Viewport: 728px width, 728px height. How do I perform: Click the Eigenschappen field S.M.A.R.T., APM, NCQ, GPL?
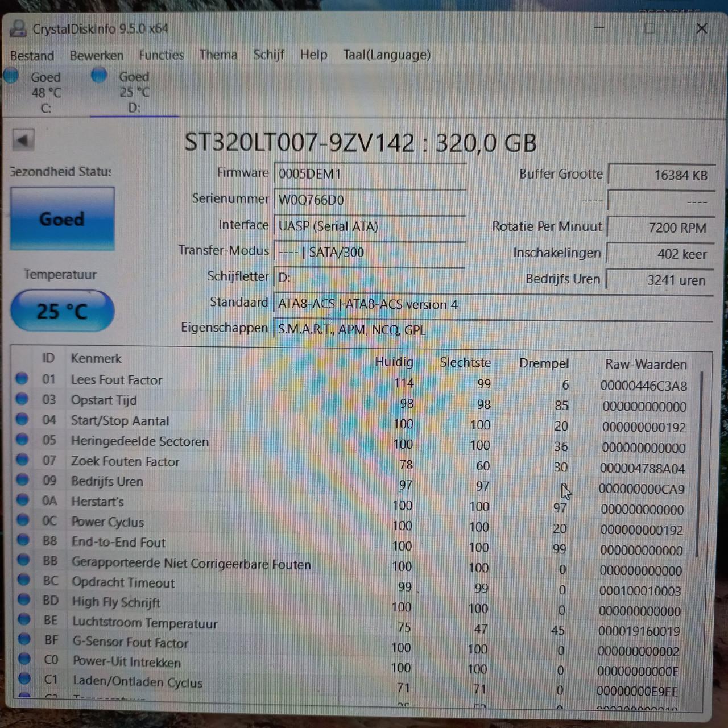tap(493, 329)
